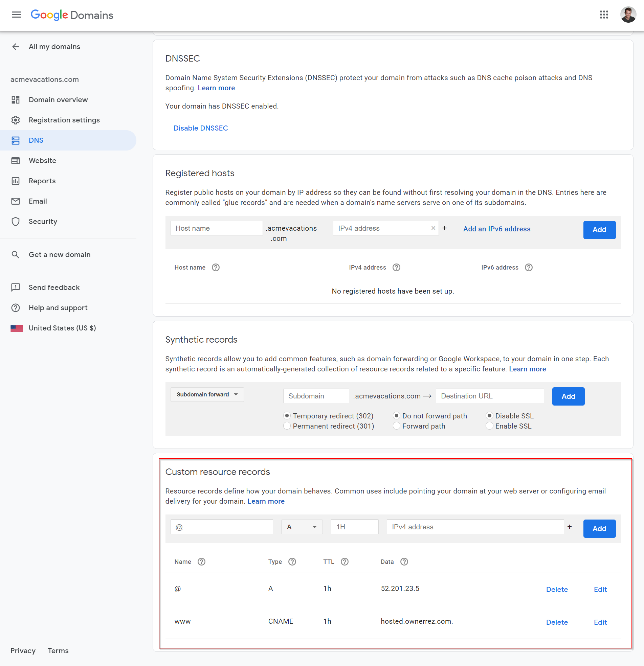
Task: Focus the Destination URL input field
Action: pyautogui.click(x=490, y=396)
